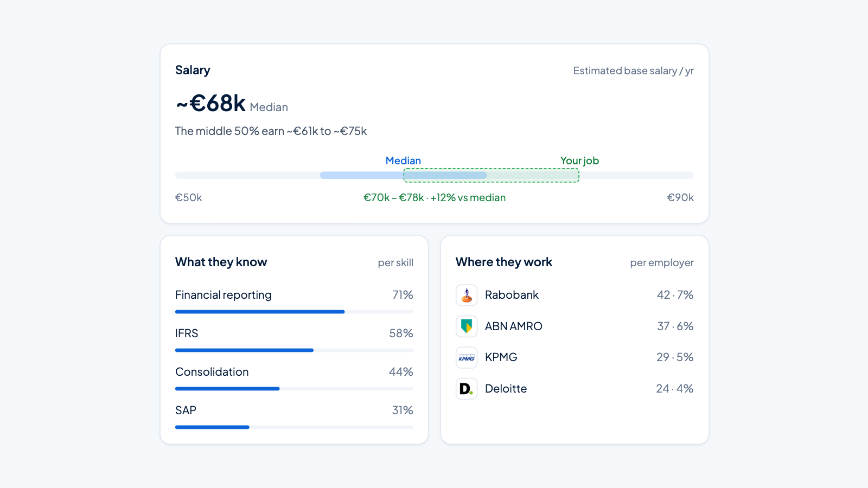Select the Deloitte employer name
This screenshot has height=488, width=868.
[506, 389]
